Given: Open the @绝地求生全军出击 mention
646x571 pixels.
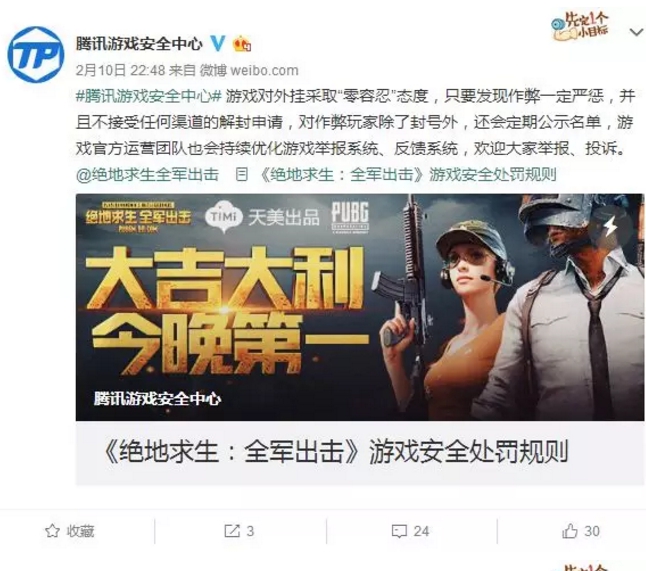Looking at the screenshot, I should [147, 175].
